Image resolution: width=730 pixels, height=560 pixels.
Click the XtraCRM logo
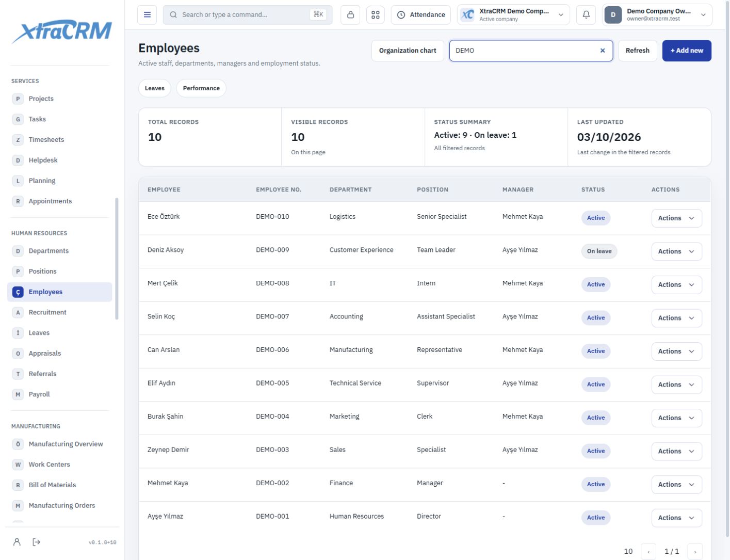point(62,31)
